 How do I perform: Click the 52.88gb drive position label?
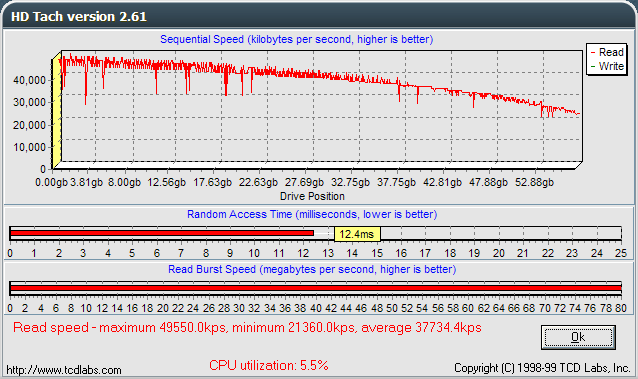(534, 182)
